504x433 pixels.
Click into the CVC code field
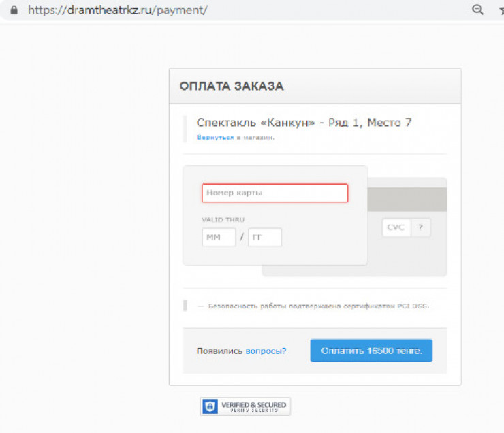click(x=396, y=227)
